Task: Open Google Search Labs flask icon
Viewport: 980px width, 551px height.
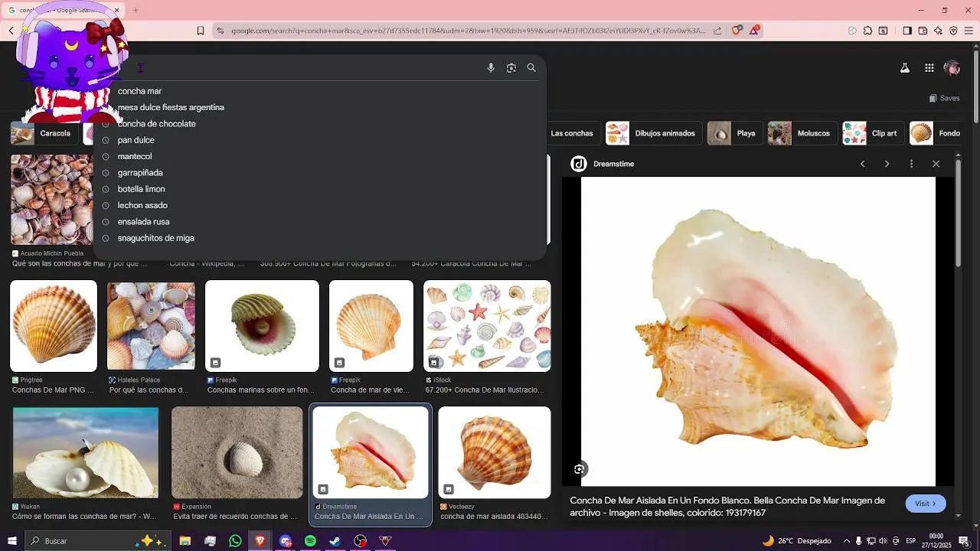Action: point(905,68)
